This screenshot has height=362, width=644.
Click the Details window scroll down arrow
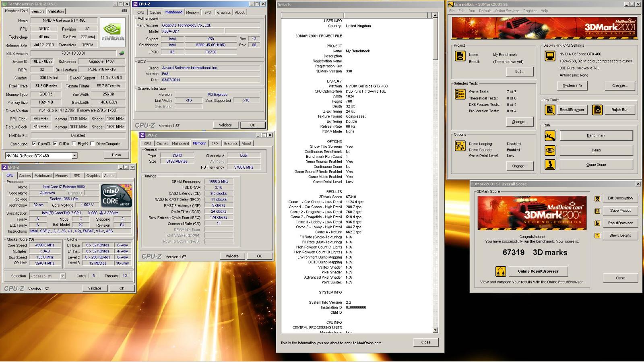(x=435, y=330)
